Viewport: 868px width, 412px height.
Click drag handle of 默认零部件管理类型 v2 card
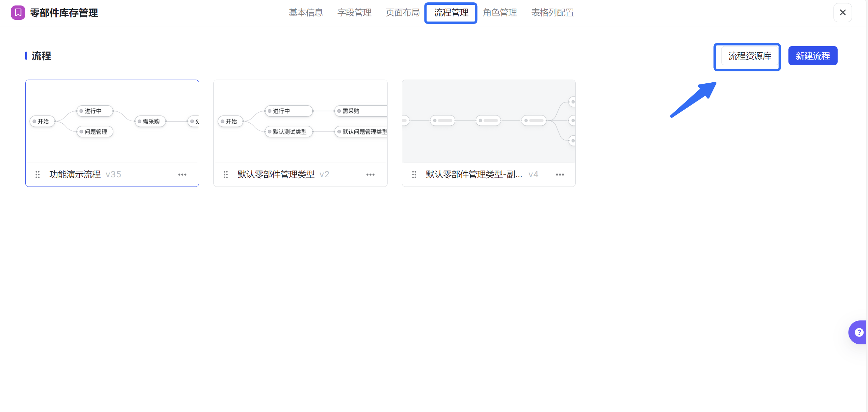226,175
